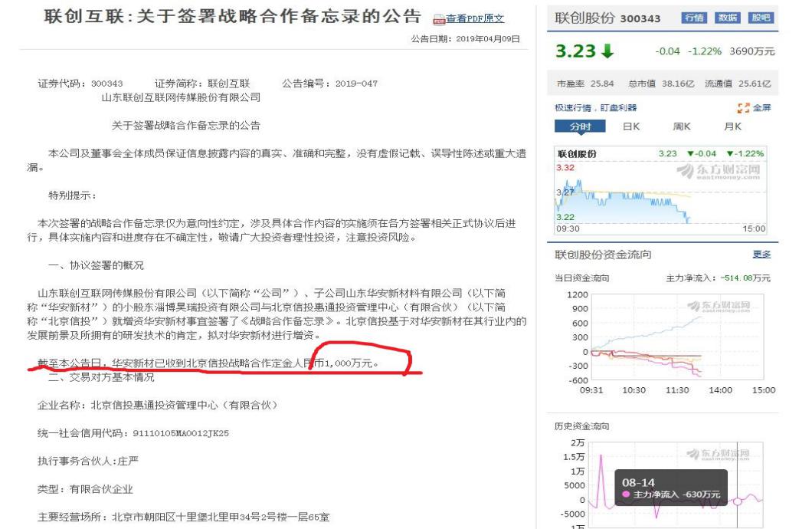Viewport: 812px width, 529px height.
Task: Click 证券代码：300343 text
Action: pos(80,84)
